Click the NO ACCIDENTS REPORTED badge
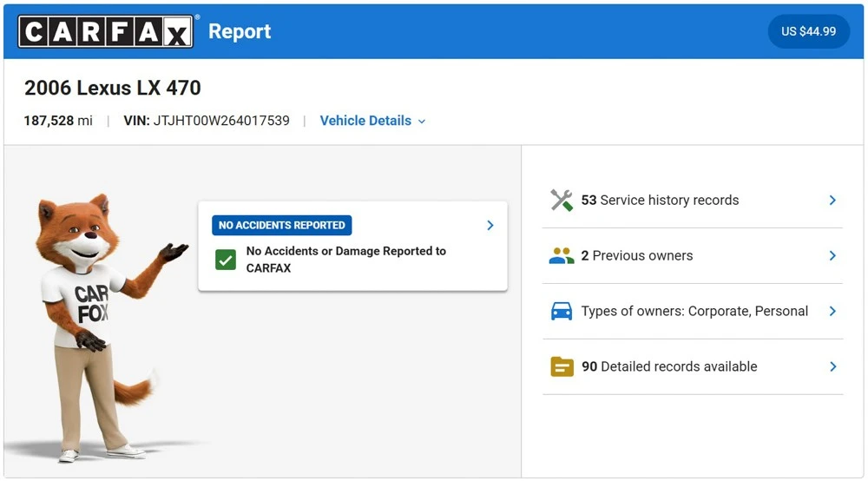 (x=282, y=225)
